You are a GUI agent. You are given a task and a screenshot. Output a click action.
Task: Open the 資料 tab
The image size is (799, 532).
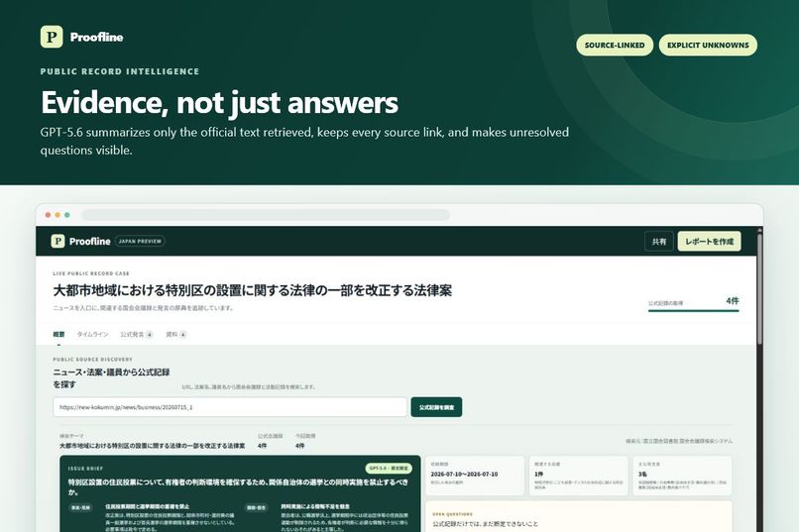point(175,335)
